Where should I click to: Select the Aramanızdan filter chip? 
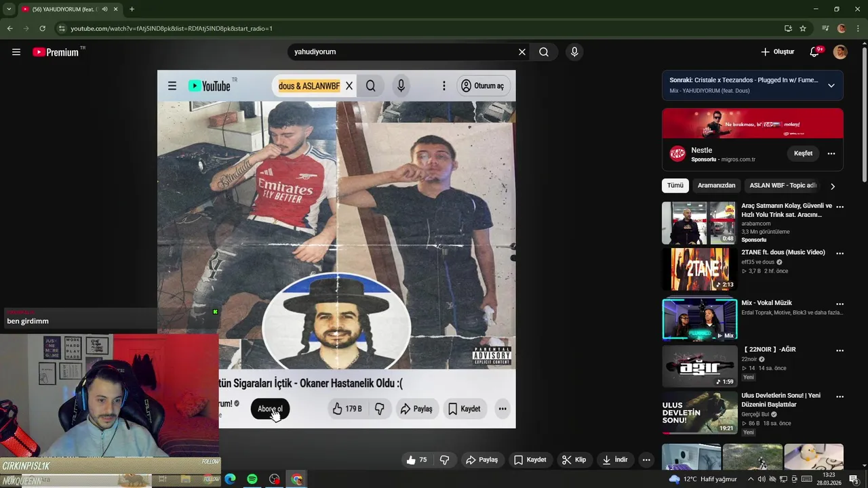(716, 186)
